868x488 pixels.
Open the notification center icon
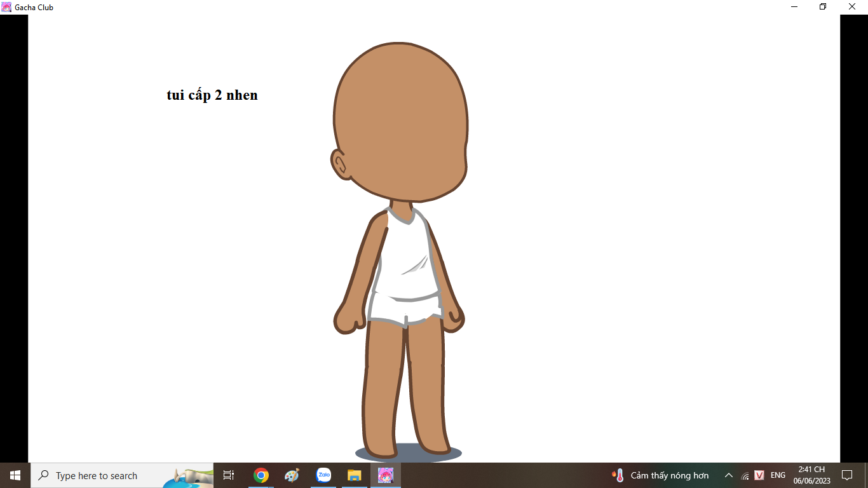tap(846, 475)
